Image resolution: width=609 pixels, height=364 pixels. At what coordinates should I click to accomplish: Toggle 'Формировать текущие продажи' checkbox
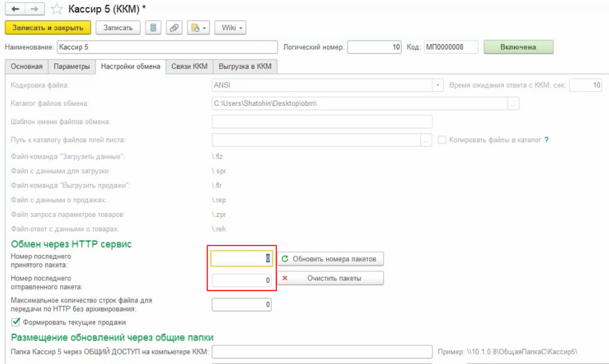16,322
